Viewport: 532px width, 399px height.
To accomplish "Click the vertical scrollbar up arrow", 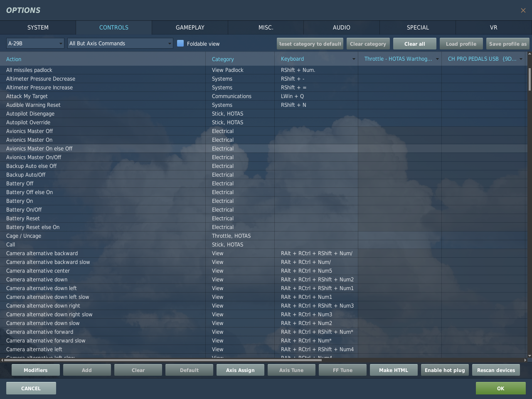I will click(x=530, y=54).
